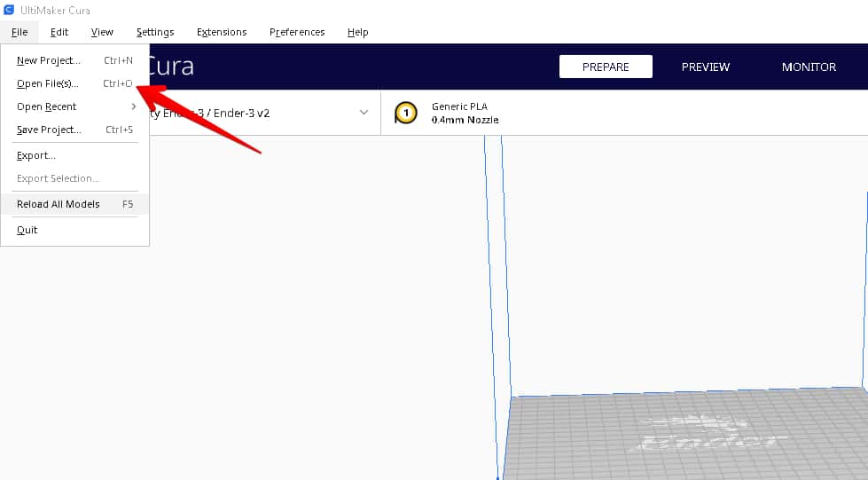The image size is (868, 480).
Task: Switch to the MONITOR stage
Action: (x=809, y=67)
